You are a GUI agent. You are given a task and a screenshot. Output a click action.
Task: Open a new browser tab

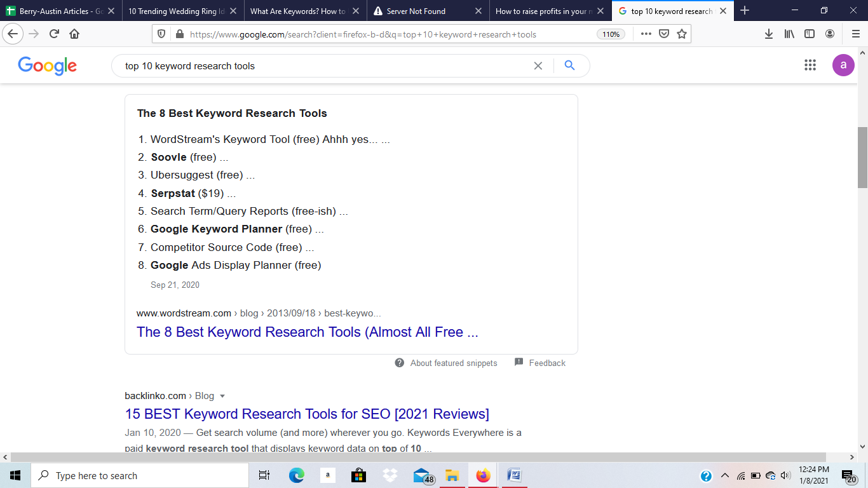[745, 11]
